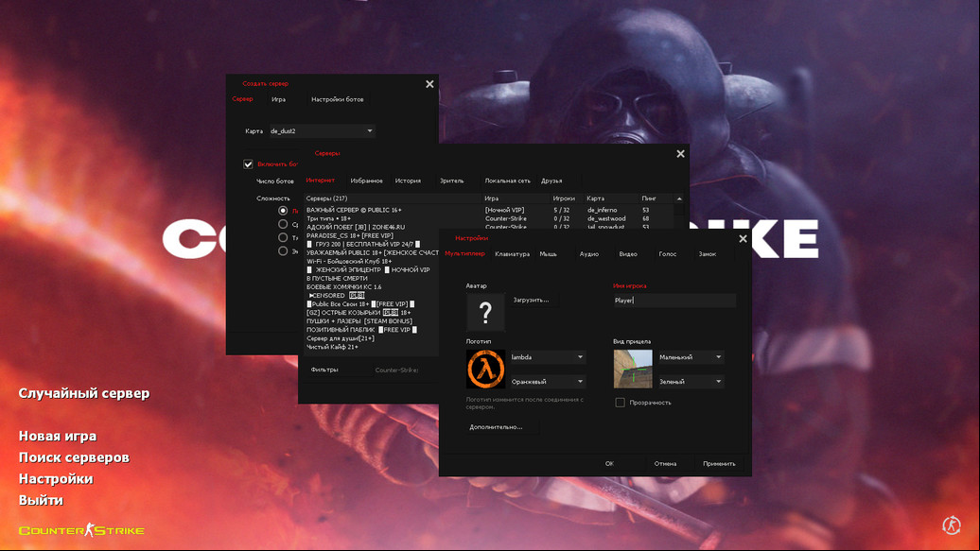Toggle the Включить ботов checkbox
This screenshot has width=980, height=551.
coord(248,164)
